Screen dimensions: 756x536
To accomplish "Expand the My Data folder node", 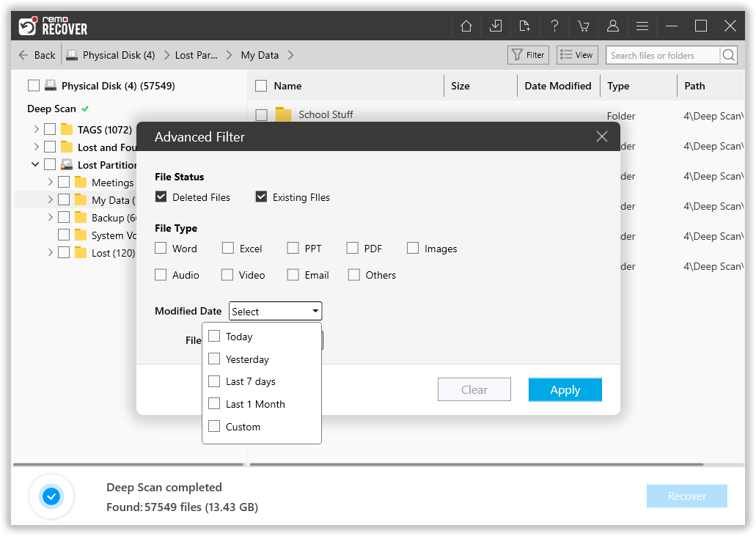I will click(51, 199).
